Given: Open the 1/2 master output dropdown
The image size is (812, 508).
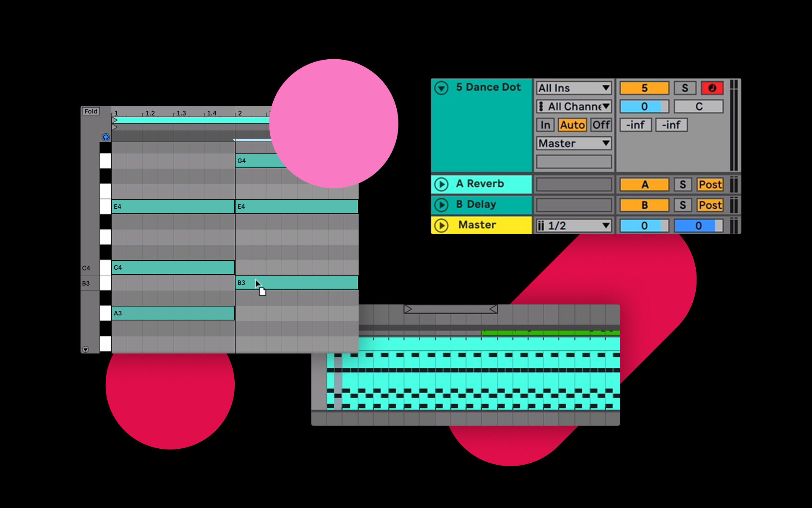Looking at the screenshot, I should point(573,226).
